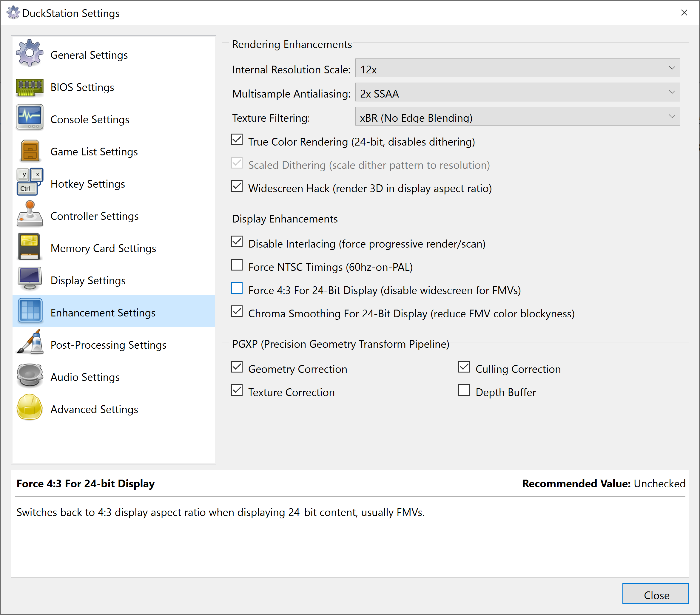Viewport: 700px width, 615px height.
Task: Expand the Texture Filtering dropdown
Action: (517, 116)
